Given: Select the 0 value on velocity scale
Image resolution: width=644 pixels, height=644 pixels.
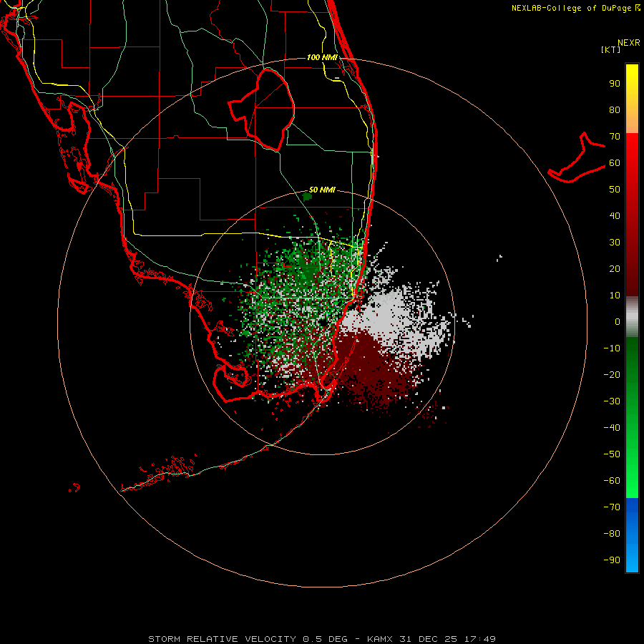Looking at the screenshot, I should pyautogui.click(x=618, y=321).
